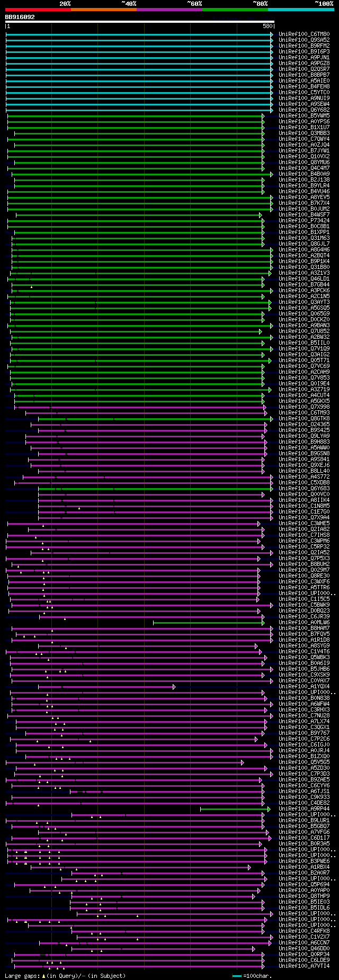The width and height of the screenshot is (339, 980).
Task: Click the cyan =100char. scale bar
Action: click(237, 976)
